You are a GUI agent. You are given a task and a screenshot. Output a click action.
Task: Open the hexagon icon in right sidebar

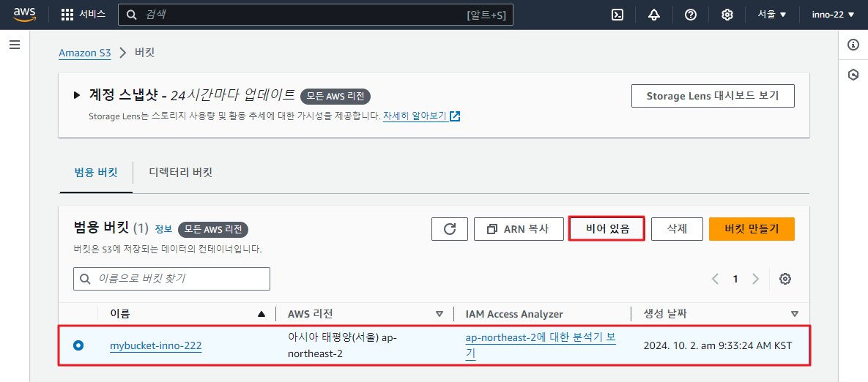853,75
